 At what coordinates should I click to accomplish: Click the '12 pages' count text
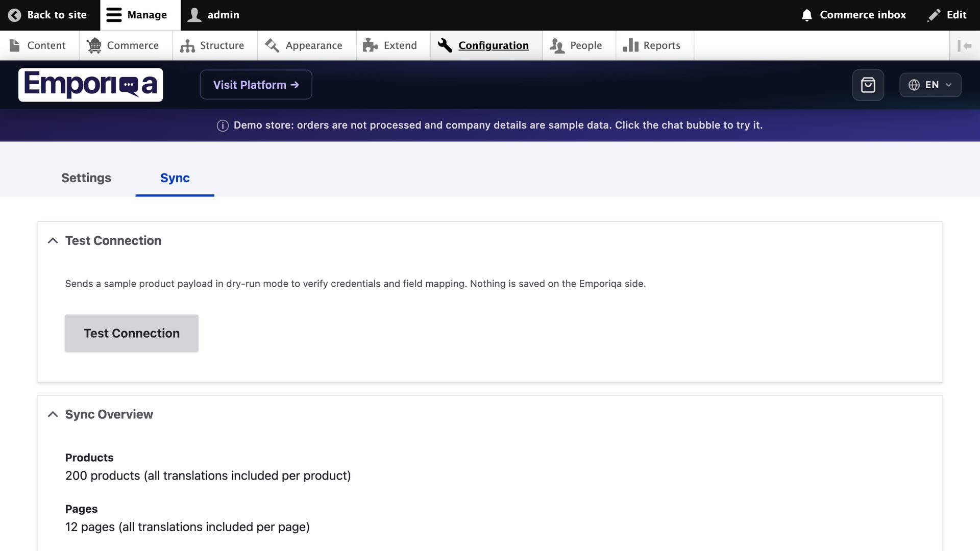[187, 527]
